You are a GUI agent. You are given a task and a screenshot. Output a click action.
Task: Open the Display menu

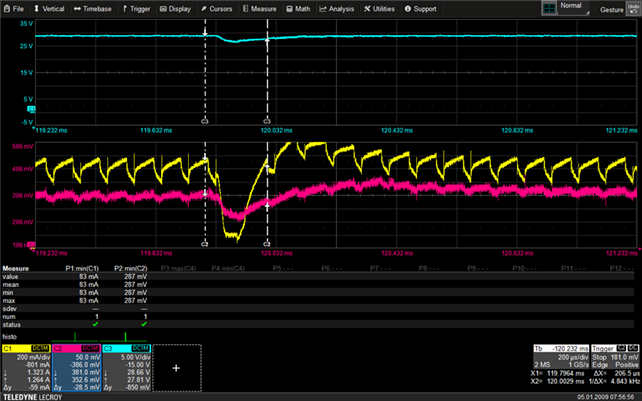coord(175,9)
